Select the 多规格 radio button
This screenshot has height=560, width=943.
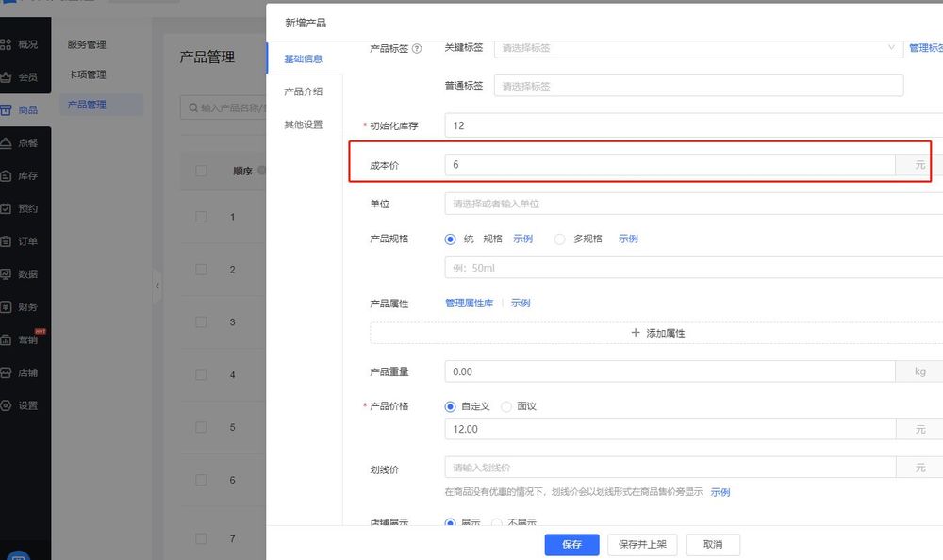click(x=560, y=239)
